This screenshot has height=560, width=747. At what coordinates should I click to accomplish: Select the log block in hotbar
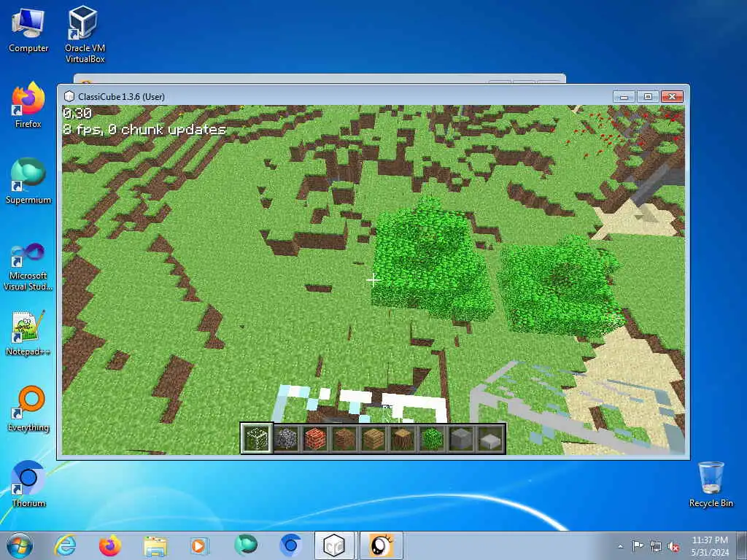coord(403,438)
